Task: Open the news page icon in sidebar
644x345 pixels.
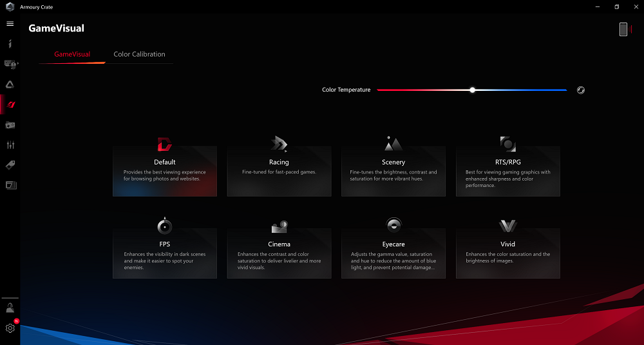Action: 11,185
